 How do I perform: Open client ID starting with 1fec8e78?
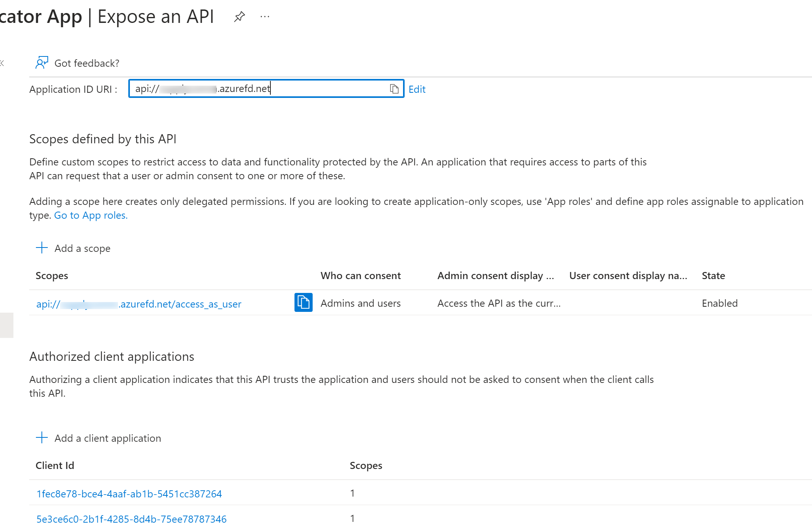[129, 494]
